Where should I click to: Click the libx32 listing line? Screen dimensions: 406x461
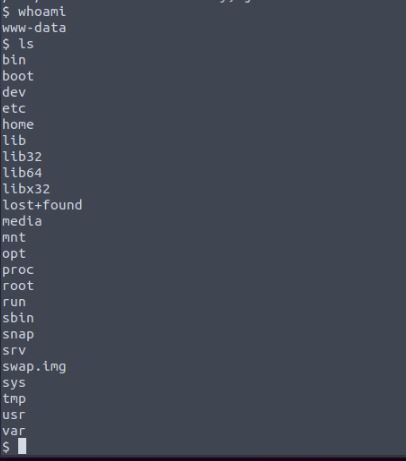click(x=26, y=189)
